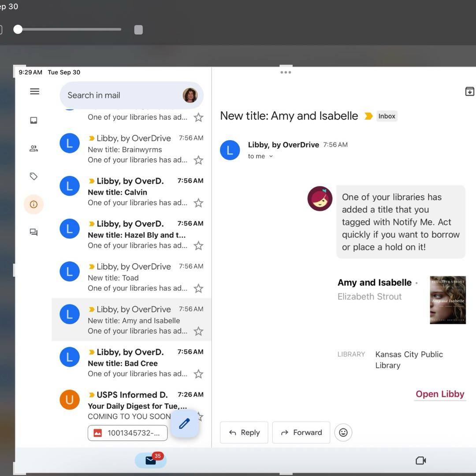Image resolution: width=476 pixels, height=476 pixels.
Task: Open the Forums icon in sidebar
Action: (x=33, y=232)
